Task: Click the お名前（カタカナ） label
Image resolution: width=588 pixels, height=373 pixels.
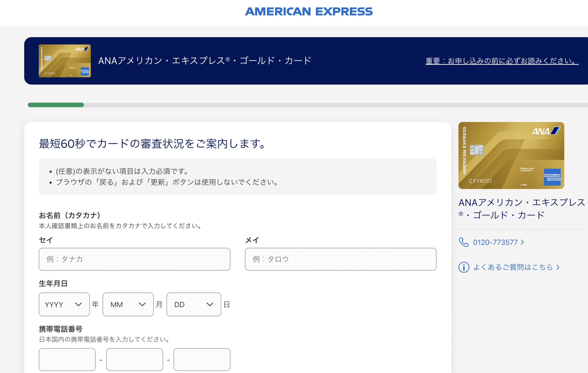Action: (70, 215)
